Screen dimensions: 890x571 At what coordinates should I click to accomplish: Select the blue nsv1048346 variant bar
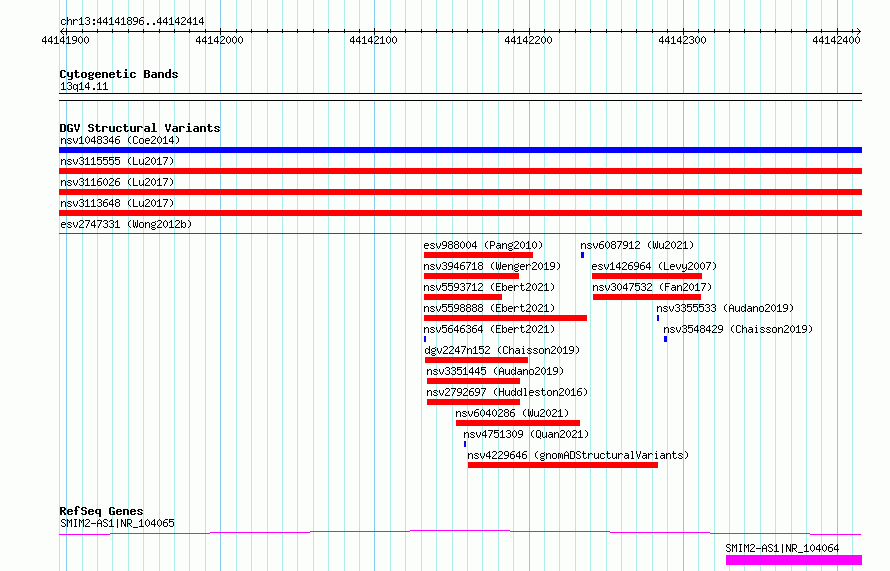(460, 150)
